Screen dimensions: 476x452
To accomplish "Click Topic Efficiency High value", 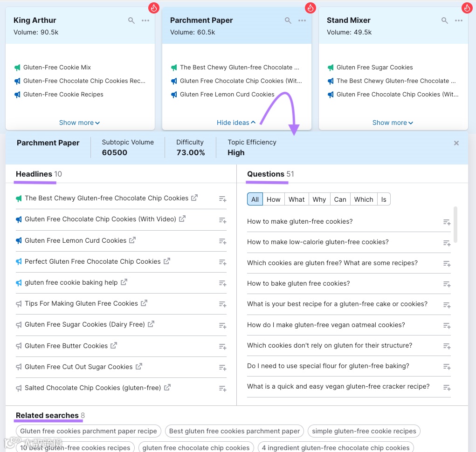I will pyautogui.click(x=236, y=152).
